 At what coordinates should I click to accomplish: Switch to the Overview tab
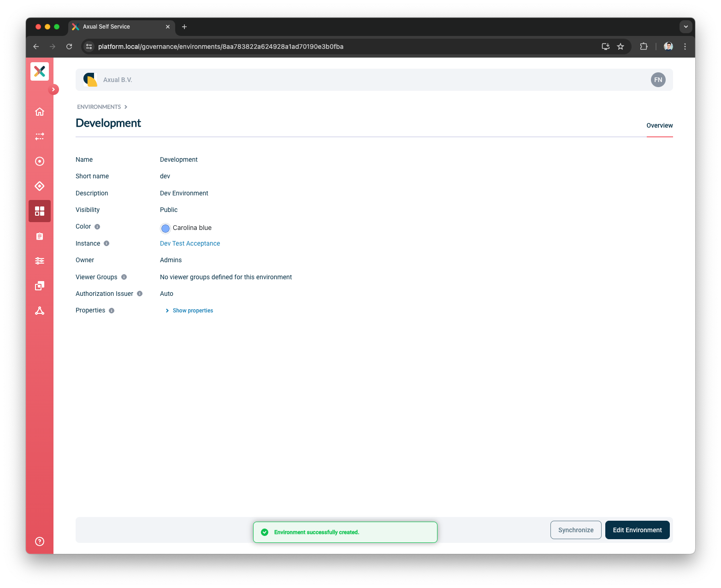(659, 125)
